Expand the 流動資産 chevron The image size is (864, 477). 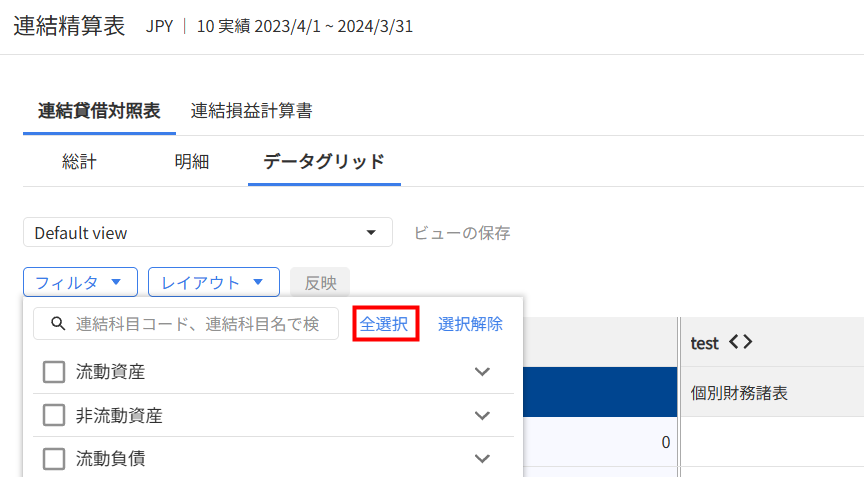pyautogui.click(x=482, y=372)
